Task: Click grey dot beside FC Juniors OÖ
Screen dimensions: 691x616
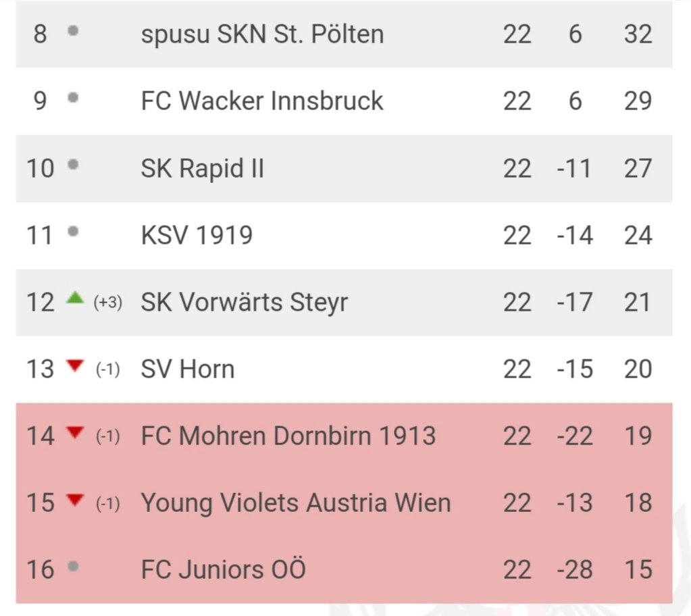Action: pos(73,566)
